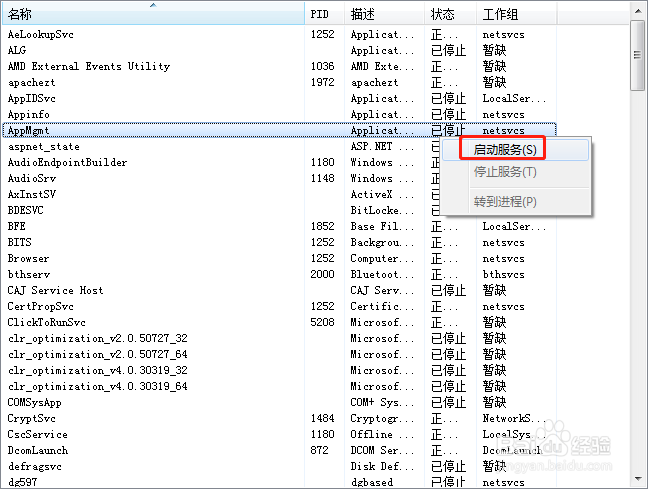This screenshot has height=489, width=648.
Task: Click PID 1484 for CryptSvc
Action: tap(322, 418)
